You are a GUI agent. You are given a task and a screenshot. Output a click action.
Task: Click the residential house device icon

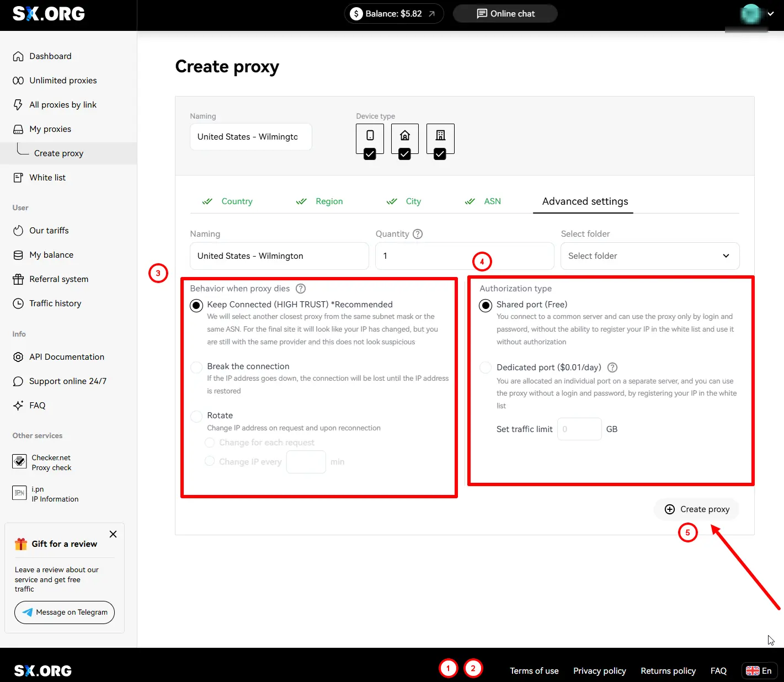point(404,136)
